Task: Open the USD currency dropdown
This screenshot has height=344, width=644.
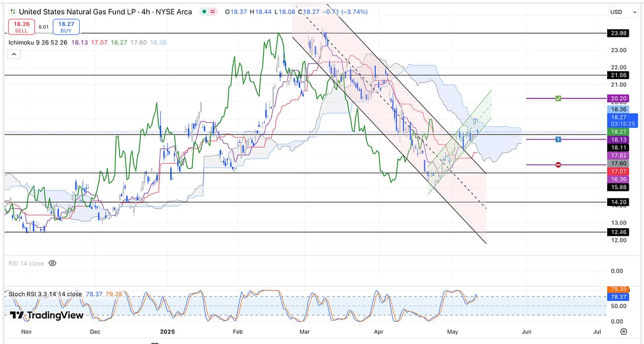Action: click(x=622, y=12)
